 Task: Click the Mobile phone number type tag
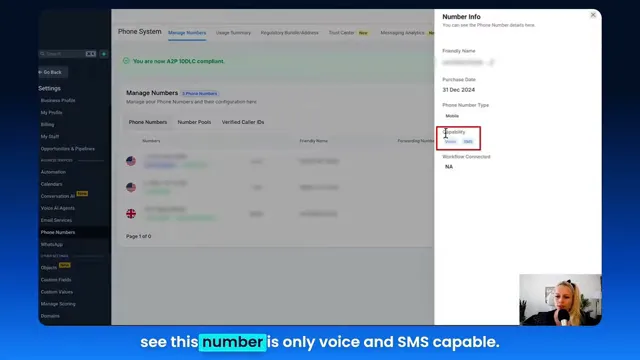[452, 116]
